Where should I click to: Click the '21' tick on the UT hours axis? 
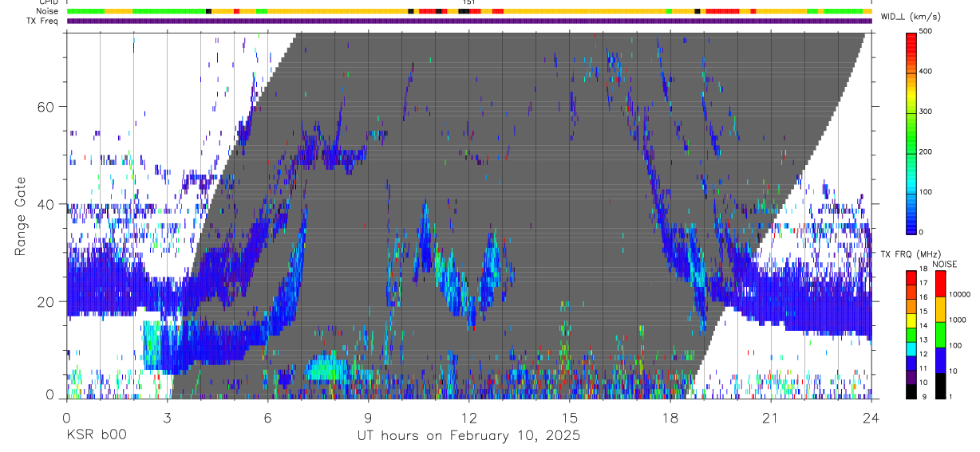tap(770, 418)
